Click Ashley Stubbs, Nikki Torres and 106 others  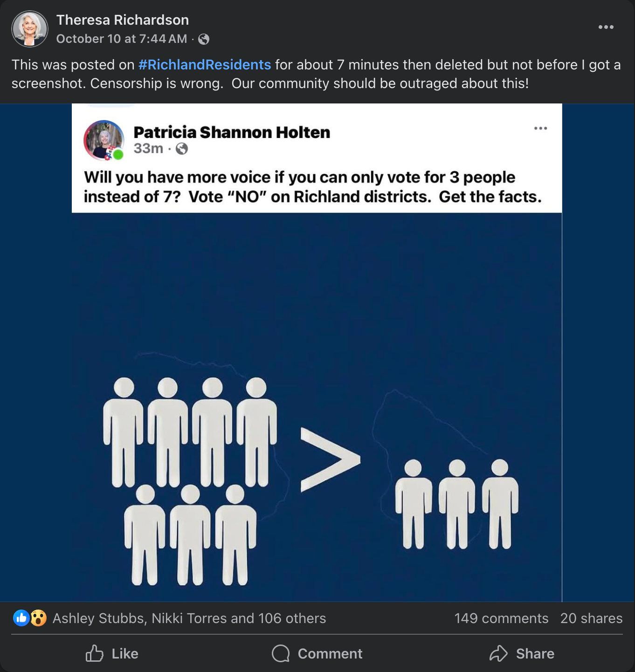[189, 618]
